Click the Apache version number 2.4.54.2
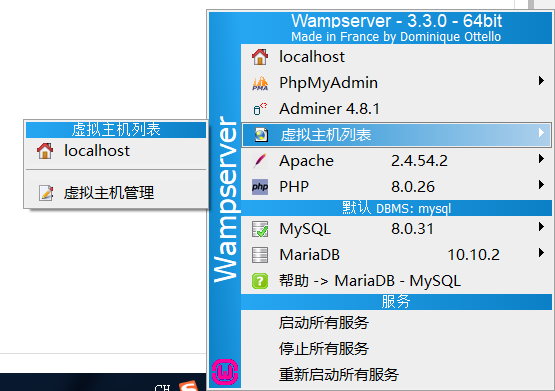The image size is (555, 391). pos(419,161)
